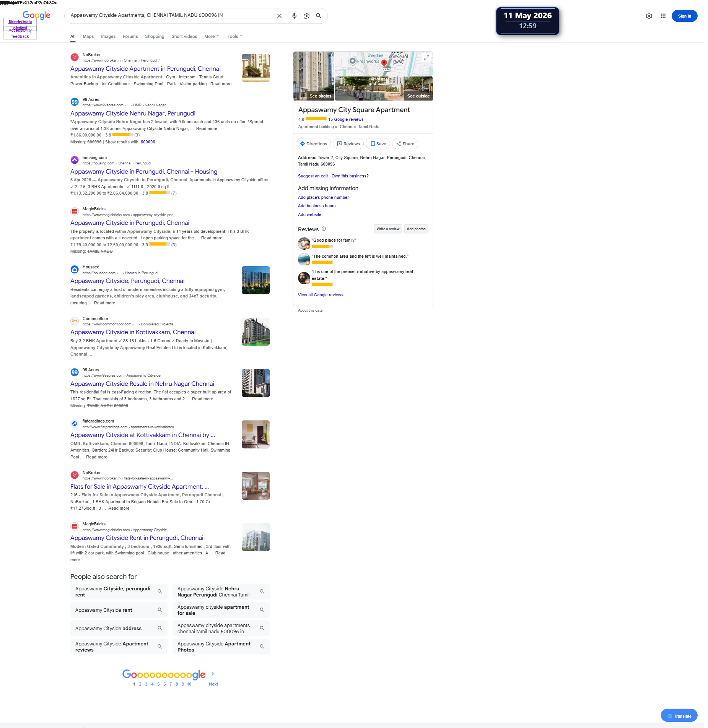The image size is (708, 728).
Task: Click the NoBroker favicon of first result
Action: coord(75,57)
